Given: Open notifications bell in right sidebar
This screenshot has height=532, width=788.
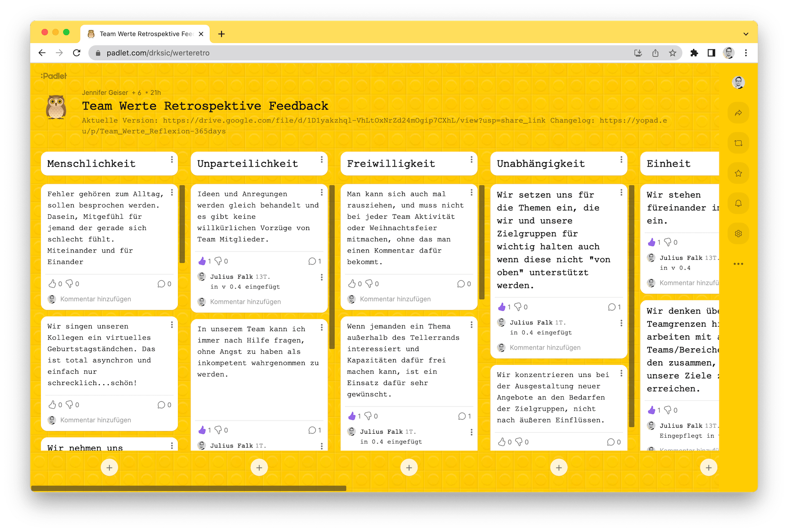Looking at the screenshot, I should (738, 204).
